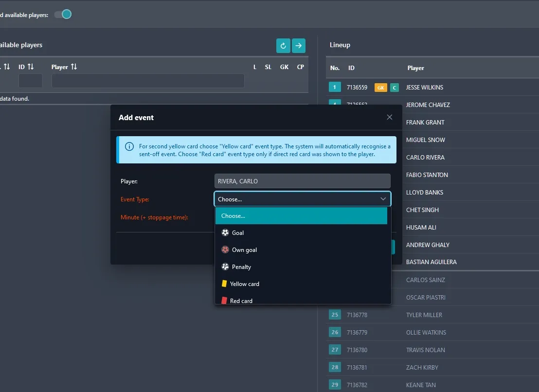Choose Penalty event type option
This screenshot has width=539, height=392.
[241, 267]
